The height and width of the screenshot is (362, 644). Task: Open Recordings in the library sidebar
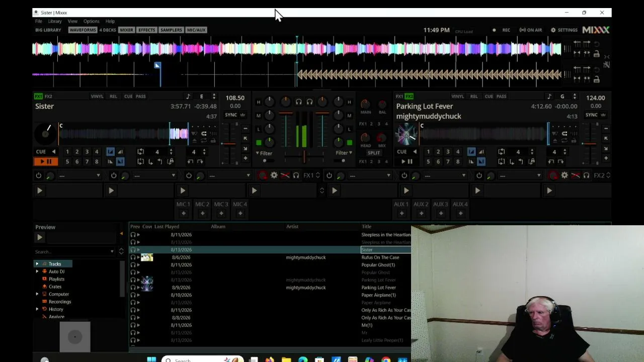tap(60, 302)
